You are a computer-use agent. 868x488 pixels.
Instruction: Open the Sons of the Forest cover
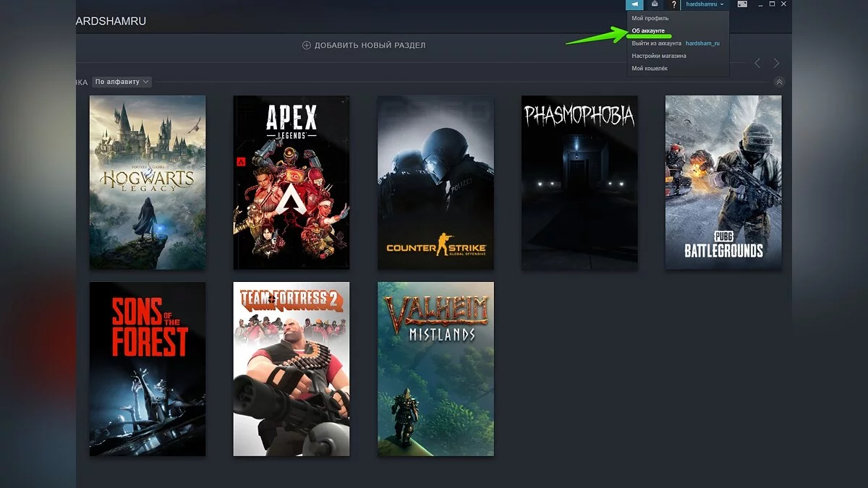(148, 369)
